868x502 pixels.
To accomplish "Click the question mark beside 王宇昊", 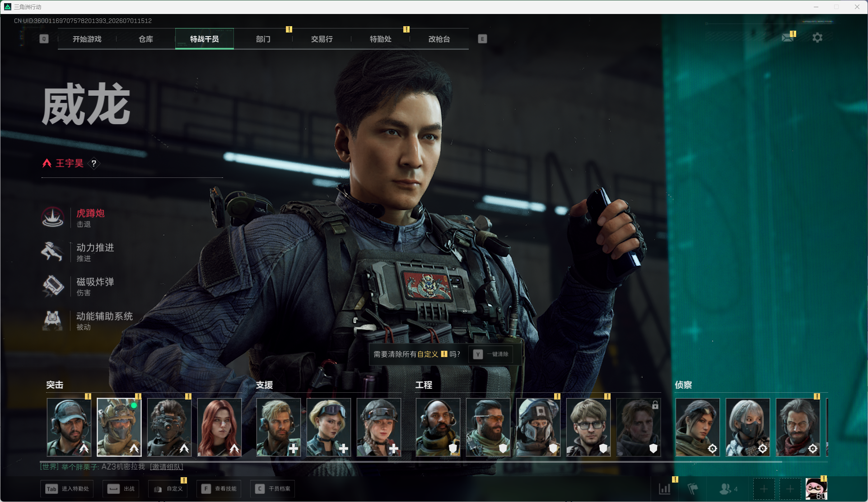I will (x=93, y=163).
